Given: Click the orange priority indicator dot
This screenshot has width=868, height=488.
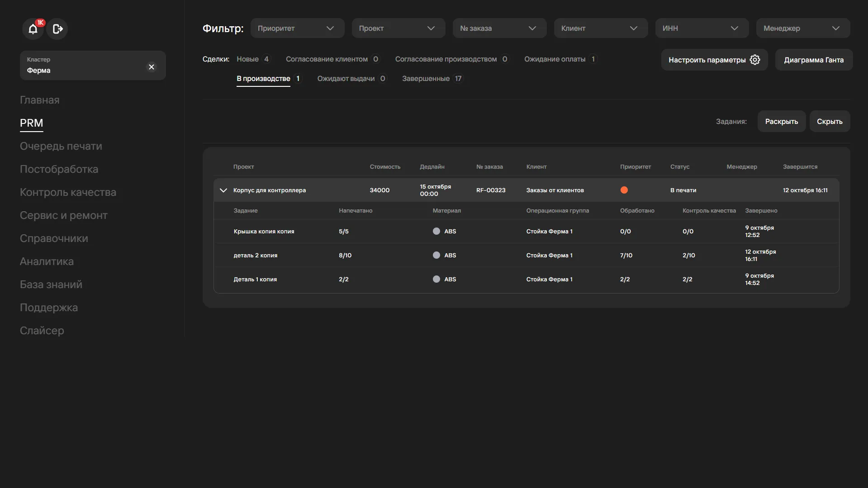Looking at the screenshot, I should [624, 190].
